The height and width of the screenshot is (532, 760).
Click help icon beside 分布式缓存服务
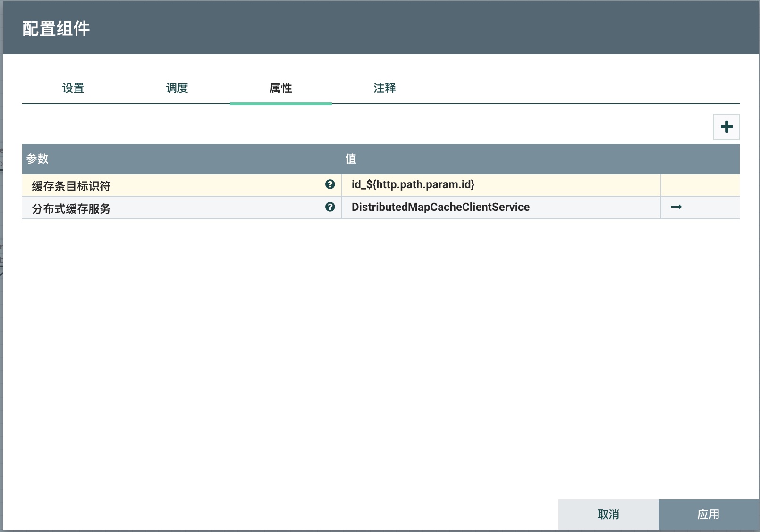330,207
